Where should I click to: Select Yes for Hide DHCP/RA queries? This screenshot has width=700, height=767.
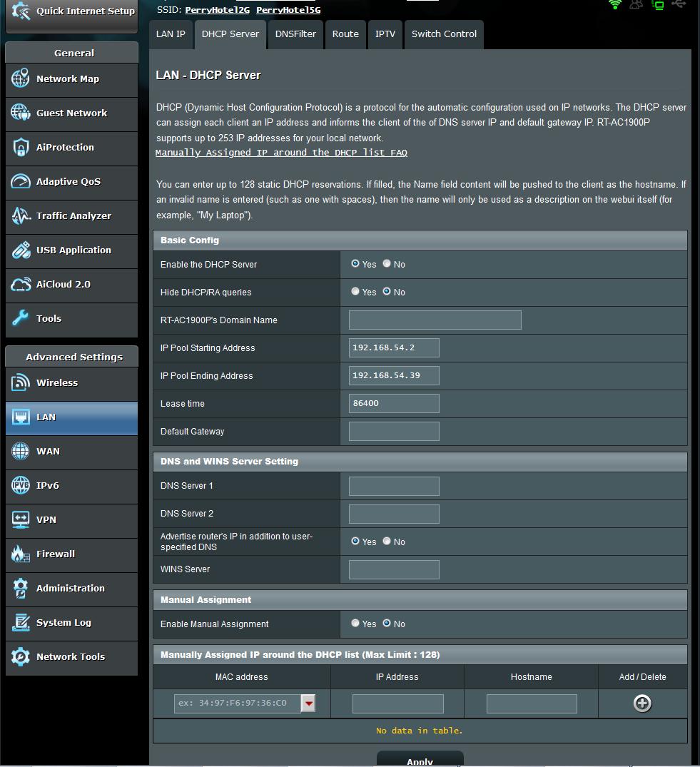pos(355,292)
